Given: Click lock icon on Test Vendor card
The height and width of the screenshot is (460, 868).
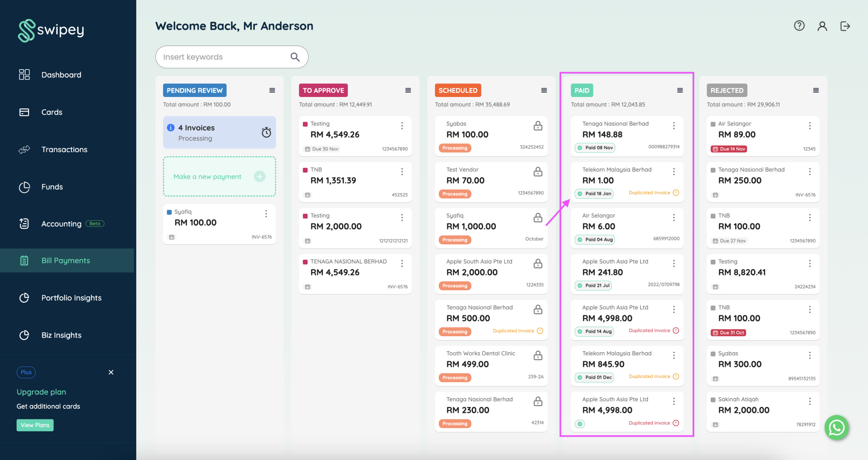Looking at the screenshot, I should point(538,172).
